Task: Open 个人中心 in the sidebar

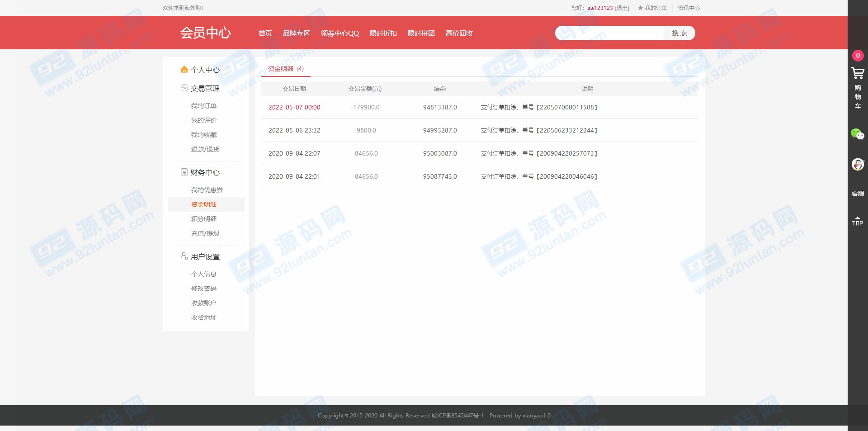Action: click(205, 70)
